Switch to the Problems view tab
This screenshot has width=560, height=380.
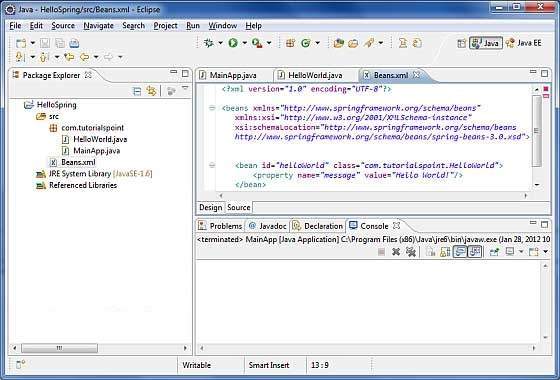[x=221, y=226]
